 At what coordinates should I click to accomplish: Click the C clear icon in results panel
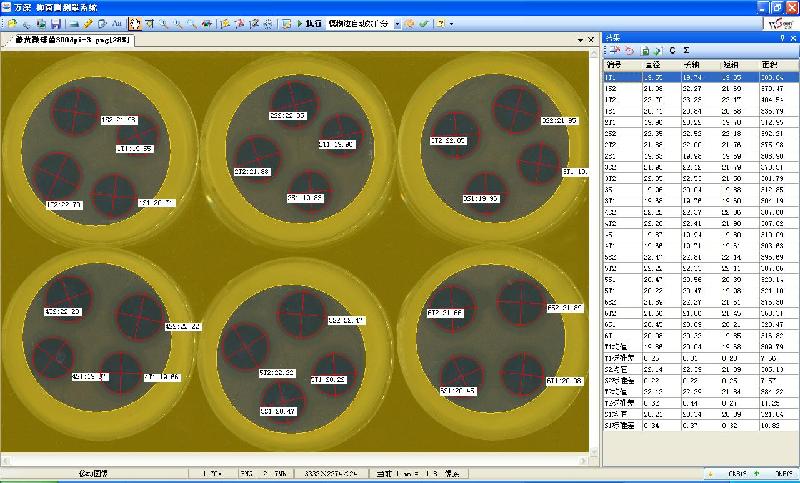(x=671, y=50)
